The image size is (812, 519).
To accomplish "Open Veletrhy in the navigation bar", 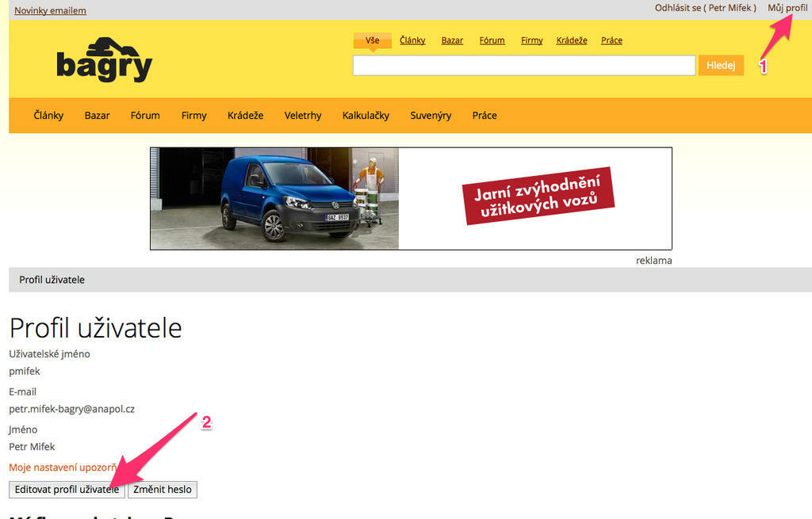I will pos(303,116).
